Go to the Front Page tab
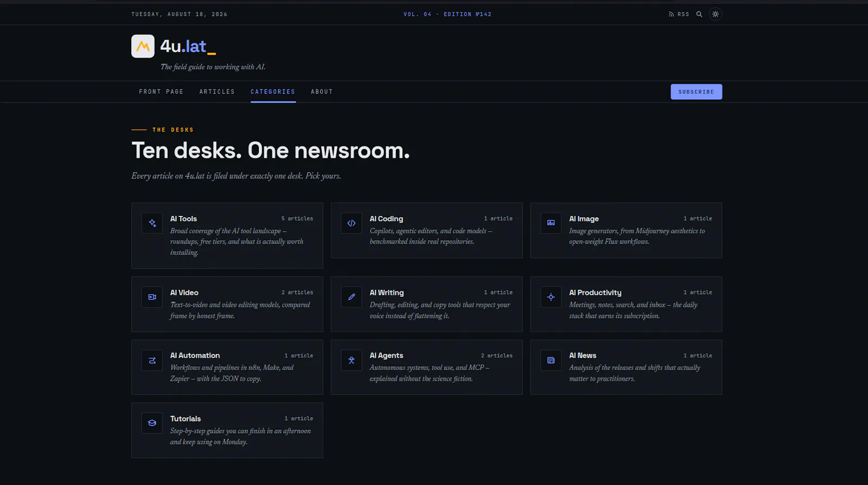Image resolution: width=868 pixels, height=485 pixels. (161, 92)
